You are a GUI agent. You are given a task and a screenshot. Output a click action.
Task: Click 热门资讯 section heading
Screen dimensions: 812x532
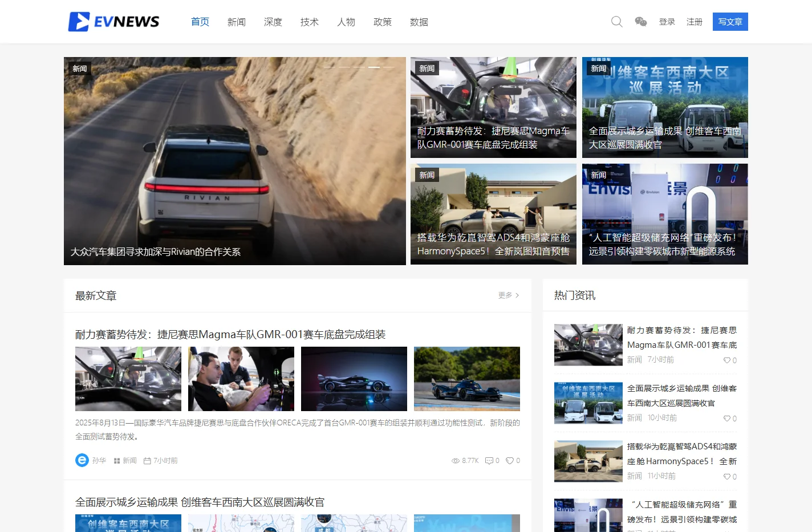[x=575, y=295]
